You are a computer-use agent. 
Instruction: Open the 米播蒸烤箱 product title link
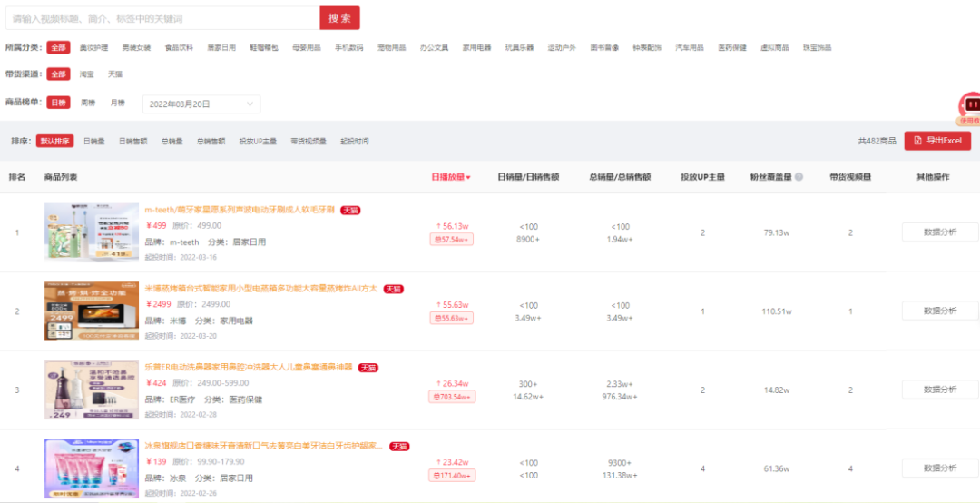tap(261, 289)
